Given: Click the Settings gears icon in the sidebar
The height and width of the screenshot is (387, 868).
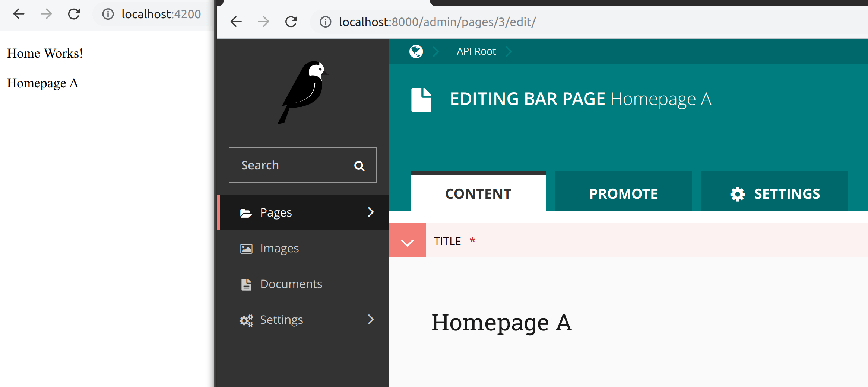Looking at the screenshot, I should pos(246,320).
